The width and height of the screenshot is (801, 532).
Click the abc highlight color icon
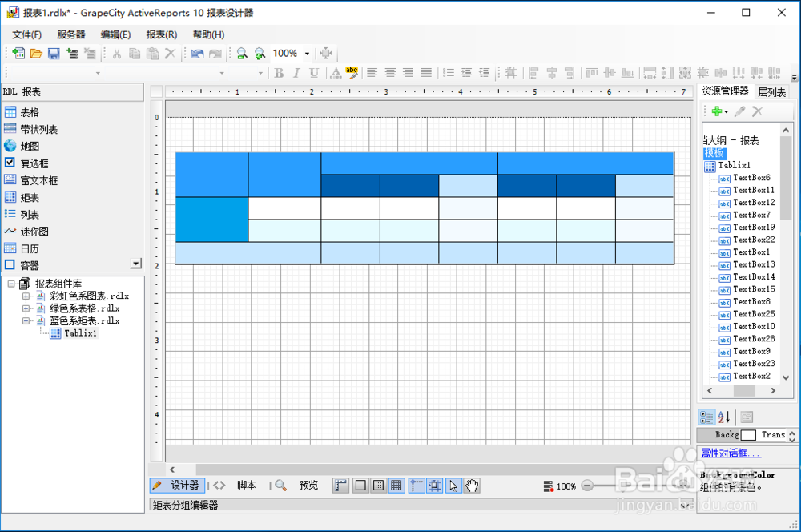(x=352, y=73)
